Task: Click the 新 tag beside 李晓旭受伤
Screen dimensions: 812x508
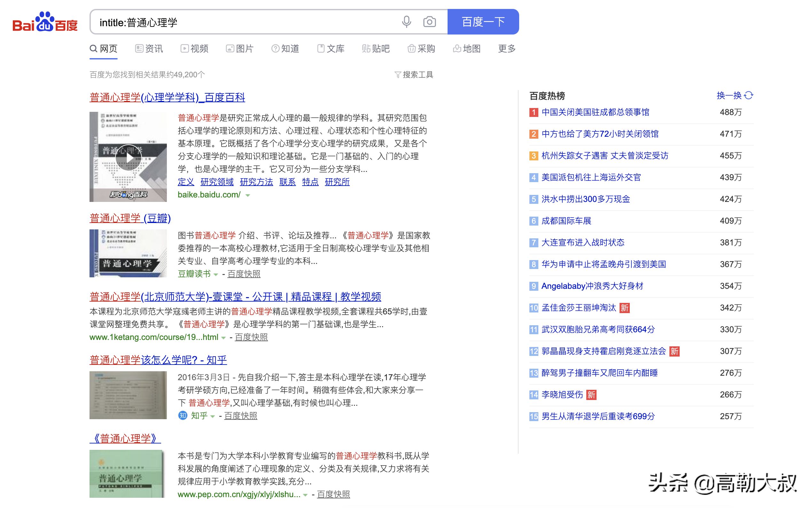Action: click(x=591, y=395)
